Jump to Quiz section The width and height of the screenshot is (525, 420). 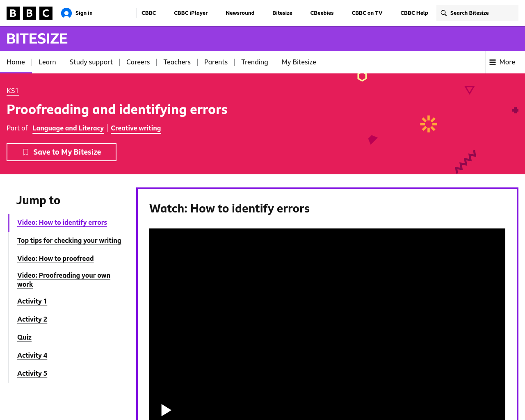(x=24, y=337)
